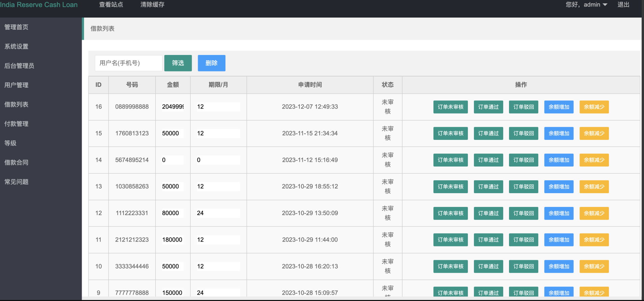Click 余额增加 for ID 16
Image resolution: width=644 pixels, height=301 pixels.
(x=559, y=107)
